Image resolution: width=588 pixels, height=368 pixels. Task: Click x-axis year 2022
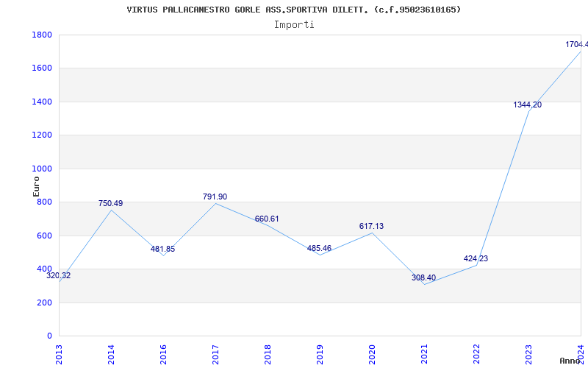click(476, 354)
